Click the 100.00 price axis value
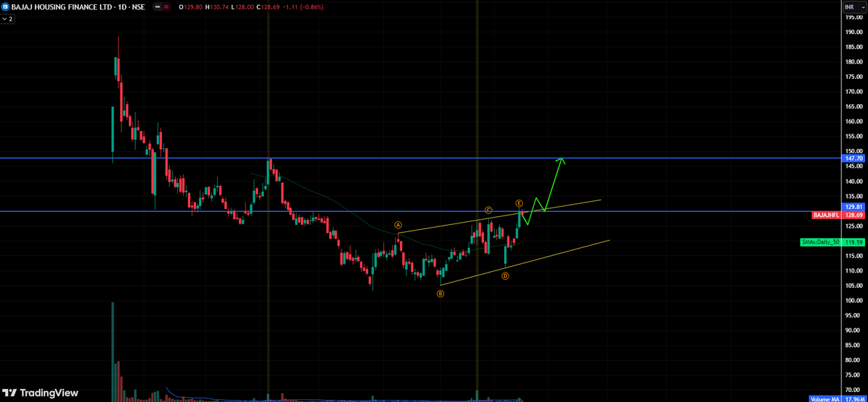The height and width of the screenshot is (402, 868). coord(854,300)
